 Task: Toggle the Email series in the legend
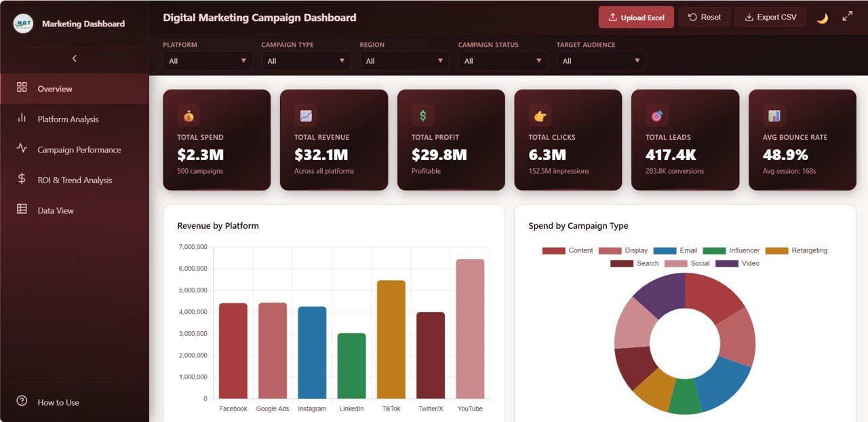click(x=677, y=250)
